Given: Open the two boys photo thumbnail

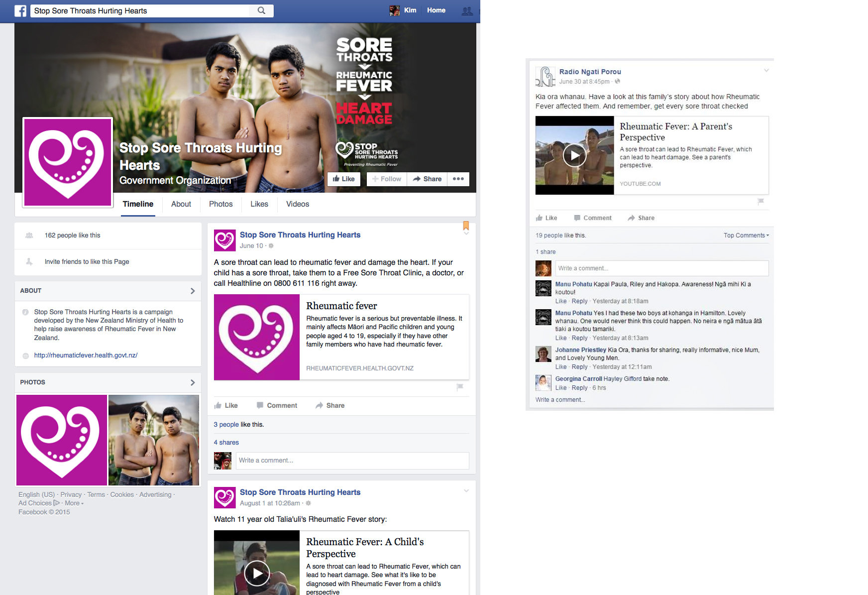Looking at the screenshot, I should point(154,440).
